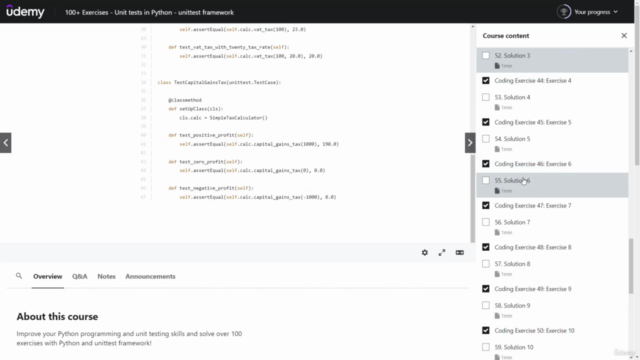Uncheck Coding Exercise 44: Exercise 4
This screenshot has height=360, width=640.
(x=486, y=80)
